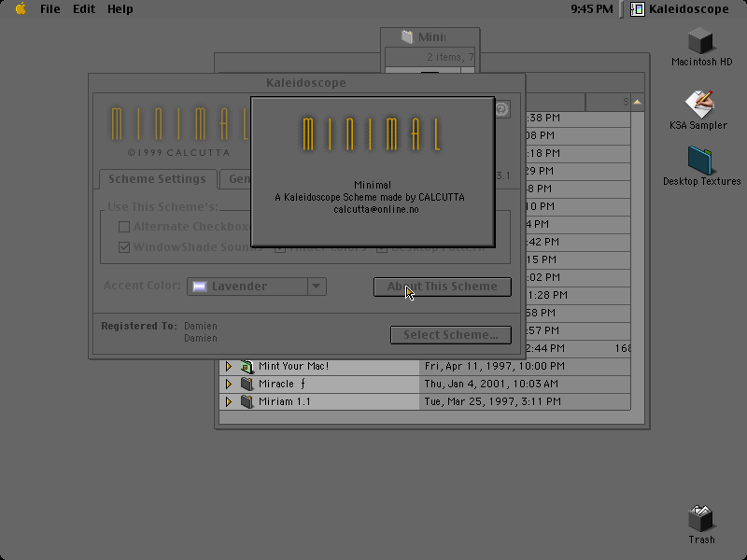Open the Edit menu
Viewport: 747px width, 560px height.
point(84,9)
